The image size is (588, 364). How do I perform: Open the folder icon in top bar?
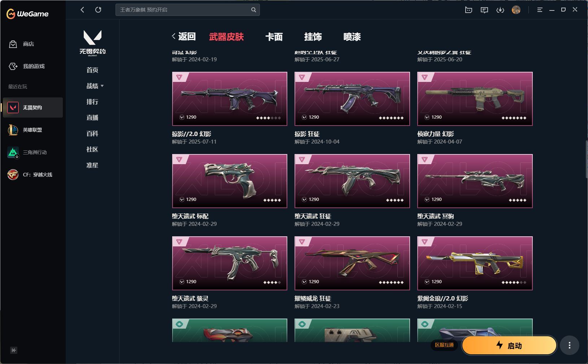[x=469, y=10]
